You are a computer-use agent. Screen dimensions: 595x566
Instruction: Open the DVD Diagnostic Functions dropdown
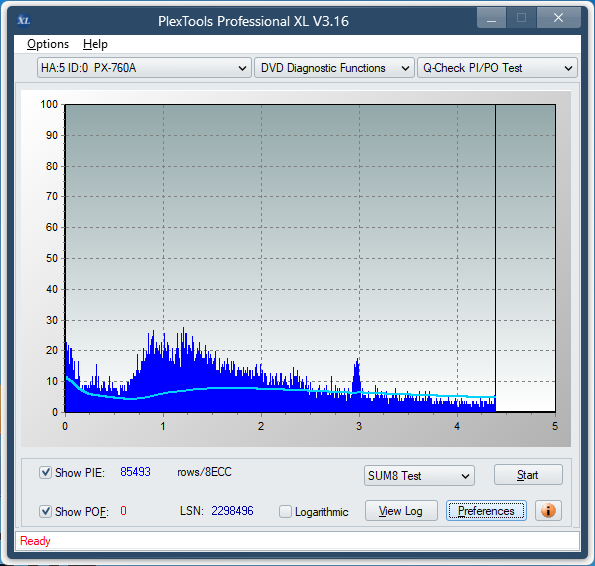334,68
